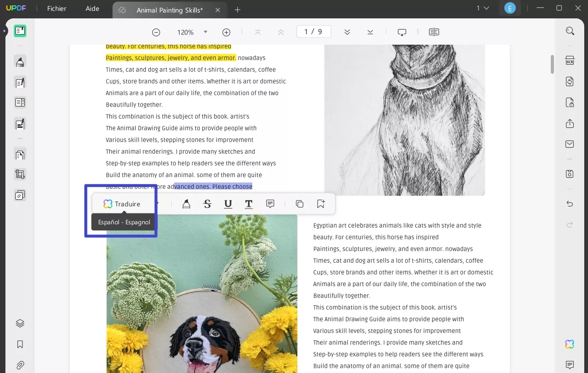Screen dimensions: 588x373
Task: Undo the last action
Action: tap(570, 204)
